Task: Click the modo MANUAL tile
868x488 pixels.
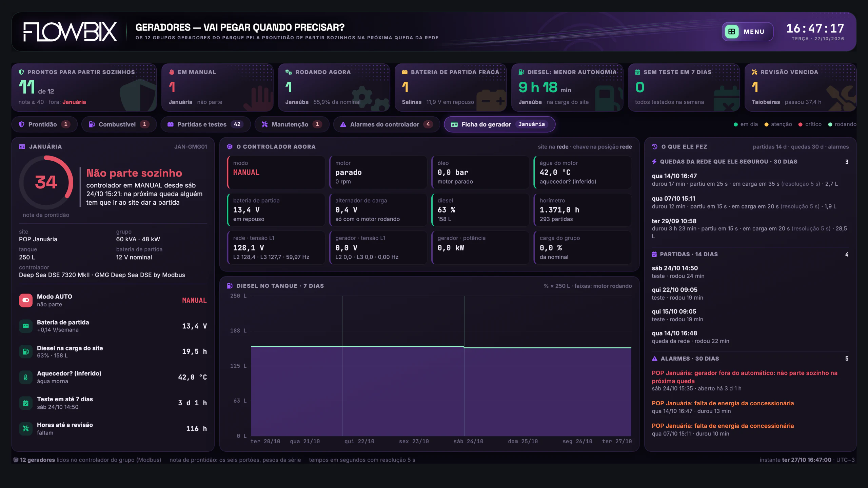Action: tap(276, 172)
